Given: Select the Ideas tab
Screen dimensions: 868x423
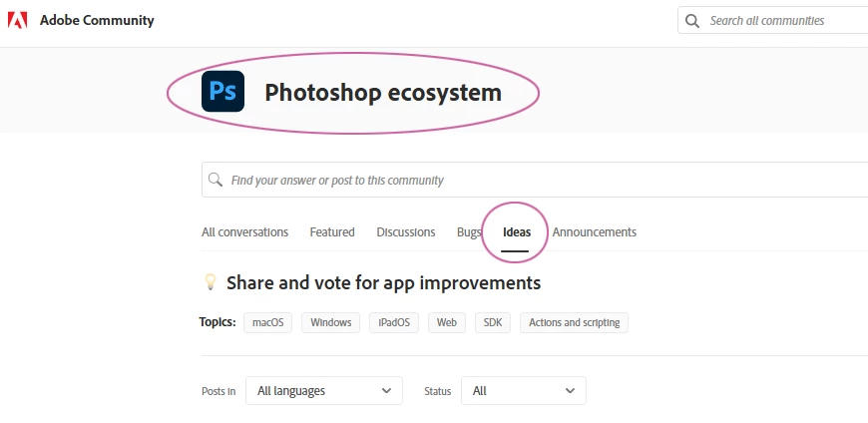Looking at the screenshot, I should click(x=517, y=232).
